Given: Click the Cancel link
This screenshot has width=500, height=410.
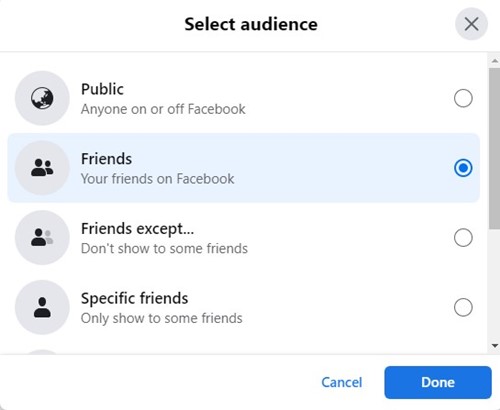Looking at the screenshot, I should pyautogui.click(x=342, y=382).
